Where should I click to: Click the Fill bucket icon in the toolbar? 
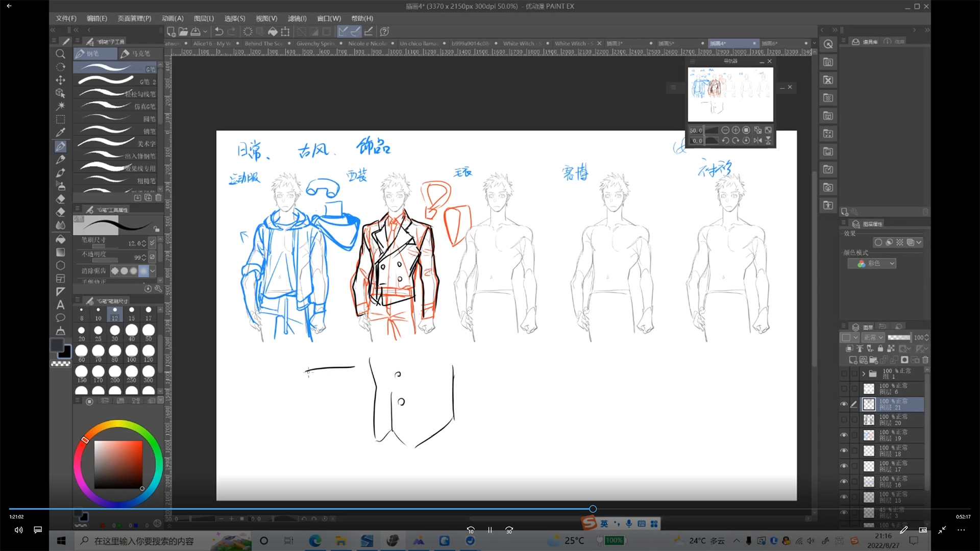pos(273,32)
